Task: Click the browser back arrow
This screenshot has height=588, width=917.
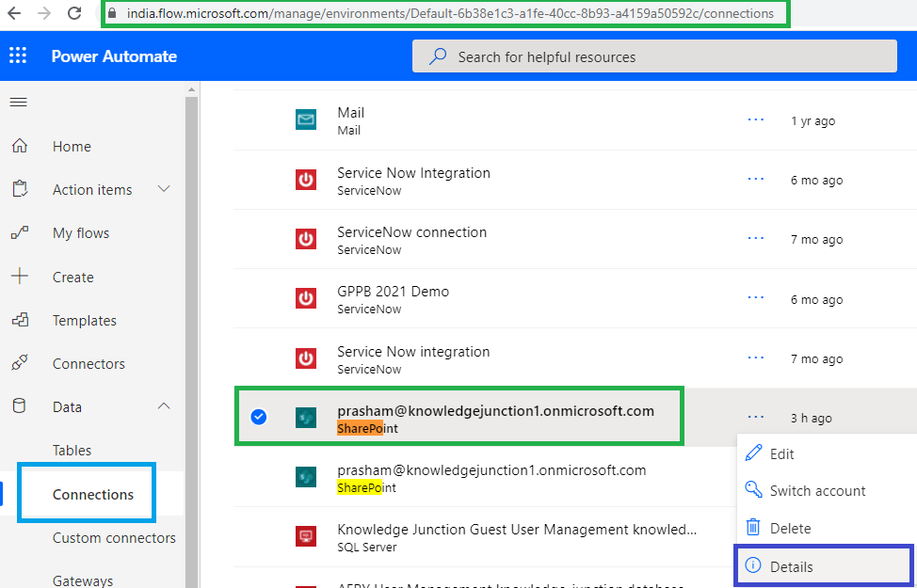Action: coord(13,13)
